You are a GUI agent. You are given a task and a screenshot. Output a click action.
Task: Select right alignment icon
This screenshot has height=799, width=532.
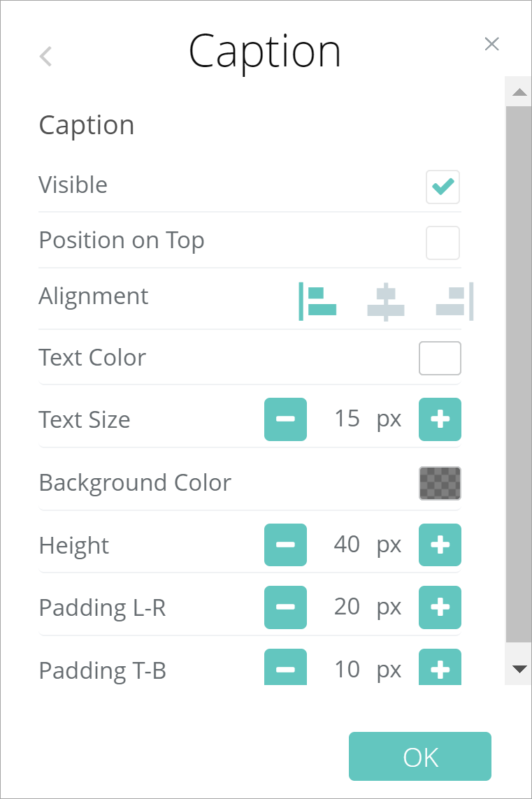tap(454, 301)
